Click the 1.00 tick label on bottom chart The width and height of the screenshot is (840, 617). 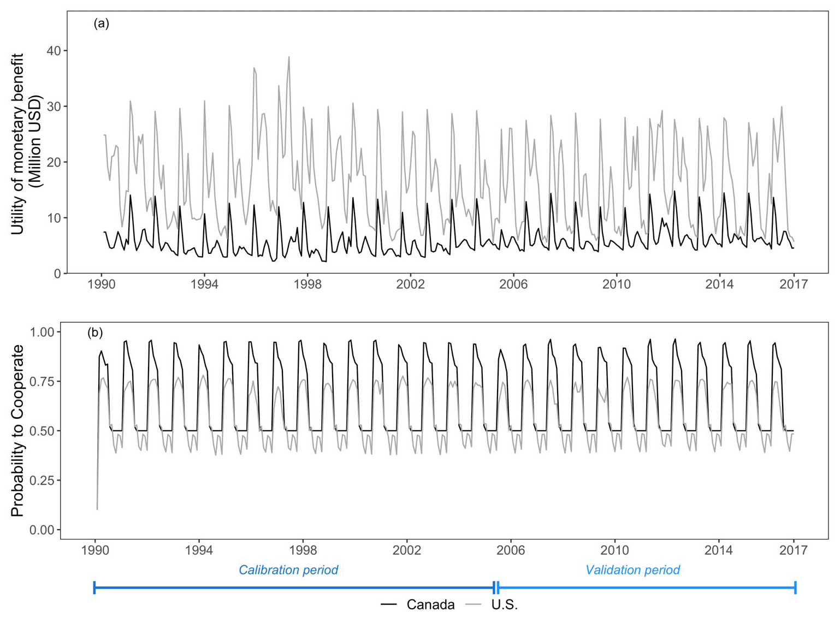tap(42, 332)
